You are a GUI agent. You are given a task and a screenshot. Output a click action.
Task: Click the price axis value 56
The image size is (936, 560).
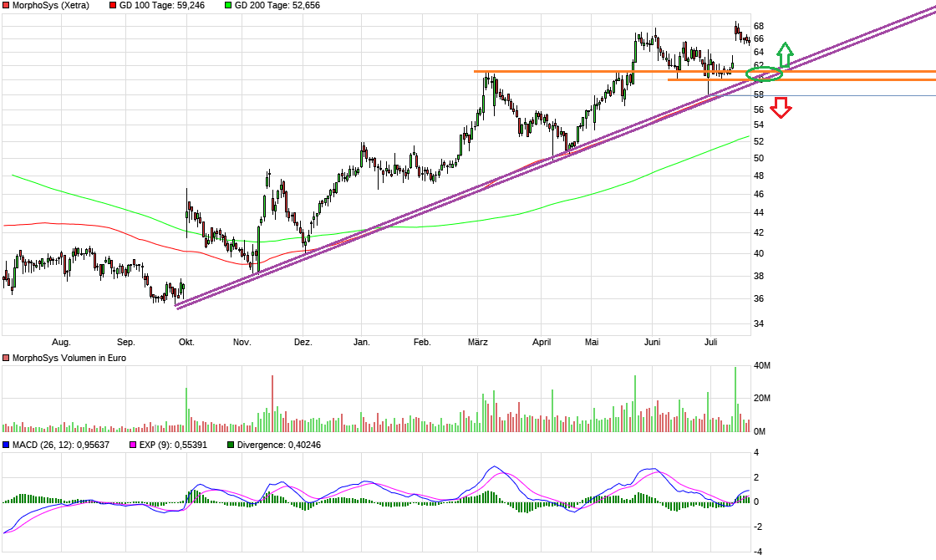point(759,109)
